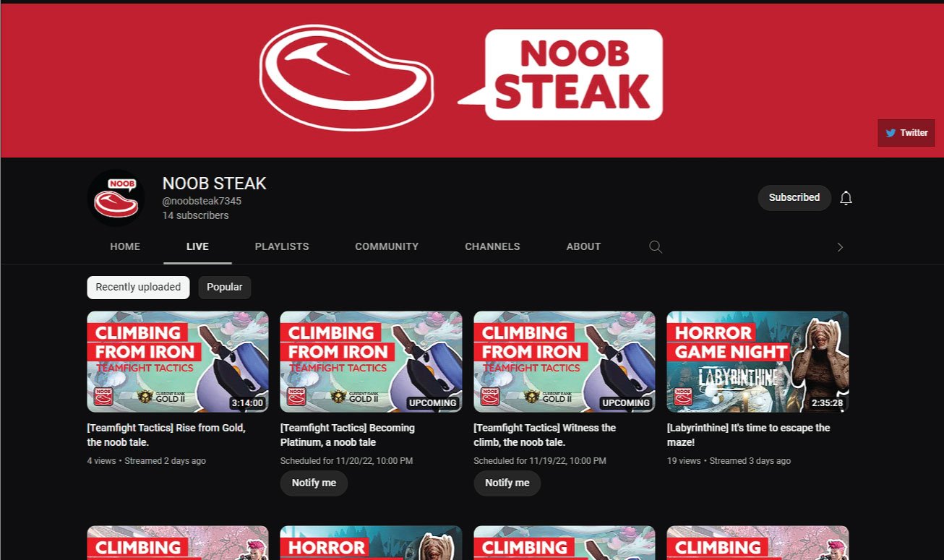
Task: Click the "Witness the climb, the noob tale" title
Action: (545, 434)
